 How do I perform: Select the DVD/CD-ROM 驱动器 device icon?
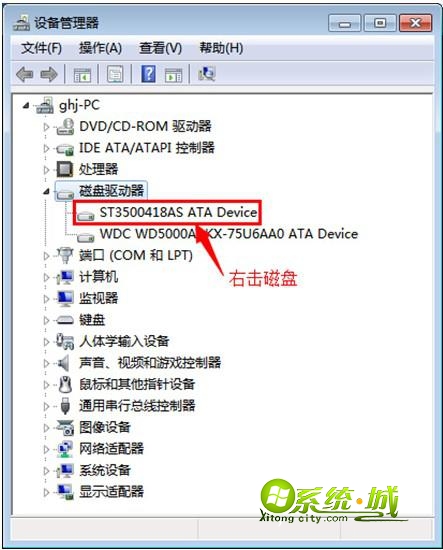[x=65, y=126]
